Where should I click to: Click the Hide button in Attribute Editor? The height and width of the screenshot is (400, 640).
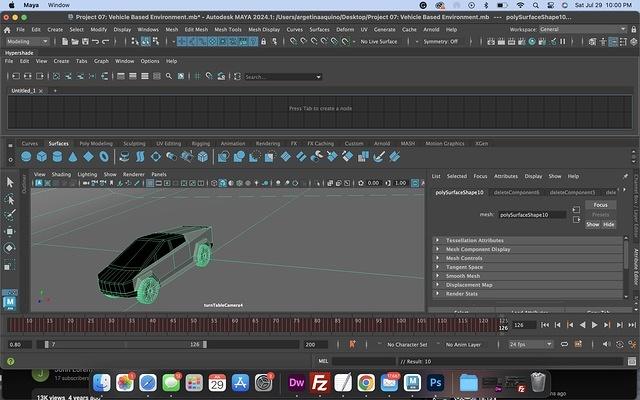click(x=609, y=224)
